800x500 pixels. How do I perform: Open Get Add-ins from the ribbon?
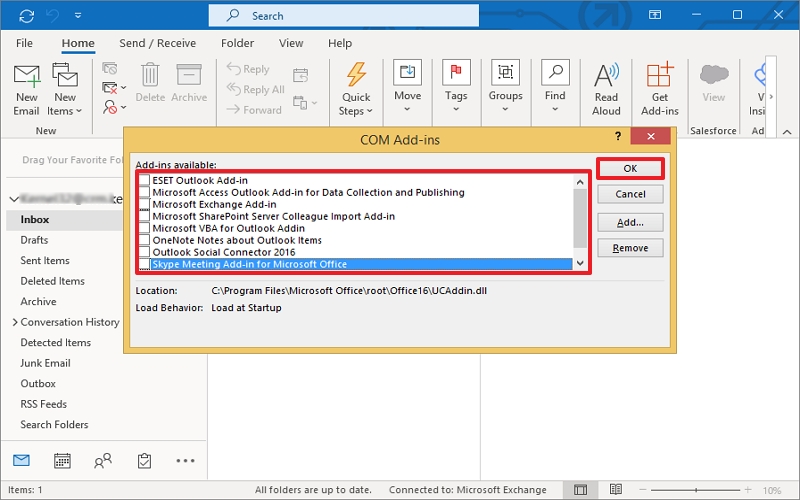[x=660, y=77]
